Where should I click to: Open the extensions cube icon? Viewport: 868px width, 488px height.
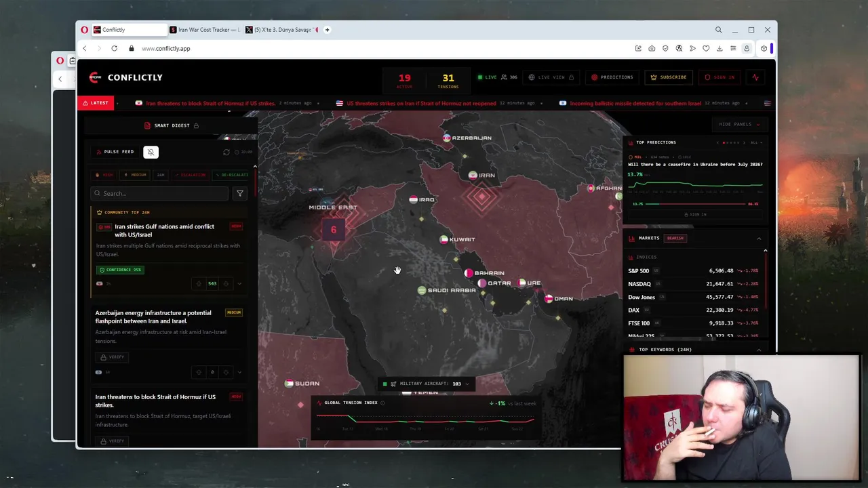(764, 48)
